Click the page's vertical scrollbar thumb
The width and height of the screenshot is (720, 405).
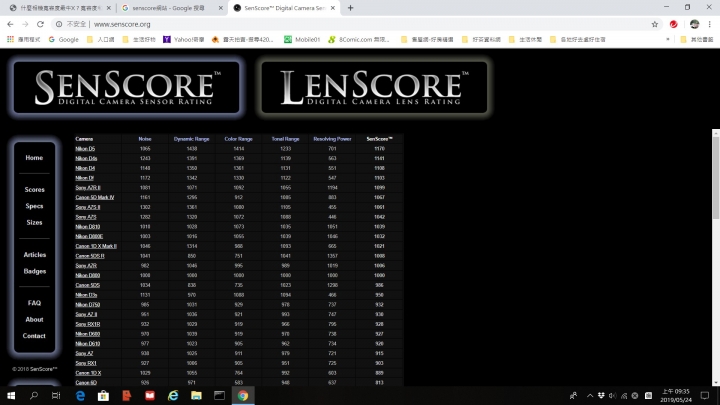[716, 178]
